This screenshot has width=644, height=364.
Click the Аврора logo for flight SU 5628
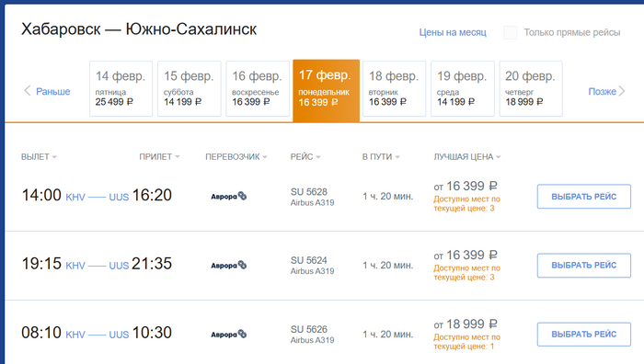(228, 196)
